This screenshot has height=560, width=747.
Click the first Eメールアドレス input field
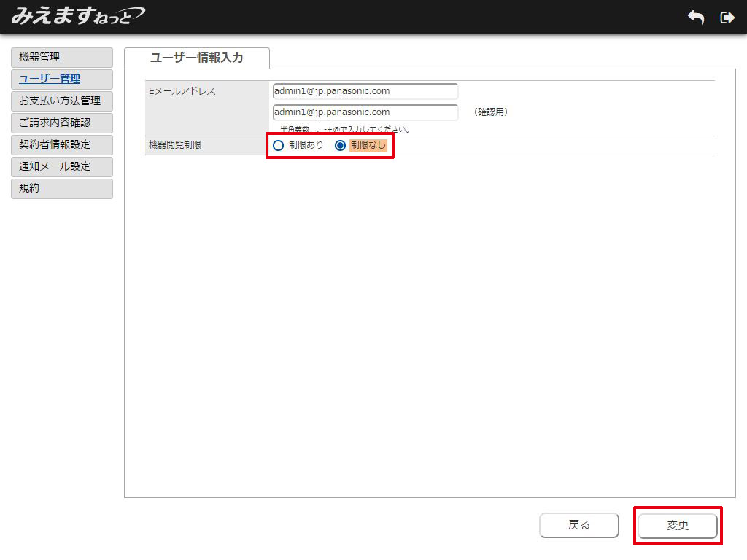tap(365, 91)
